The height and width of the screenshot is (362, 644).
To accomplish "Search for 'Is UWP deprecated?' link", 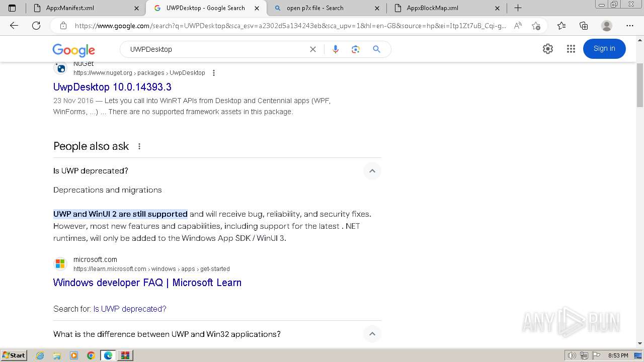I will coord(130,309).
